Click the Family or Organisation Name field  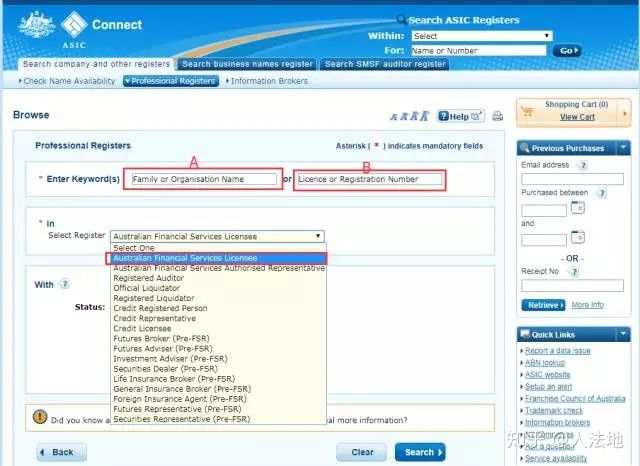pyautogui.click(x=202, y=179)
